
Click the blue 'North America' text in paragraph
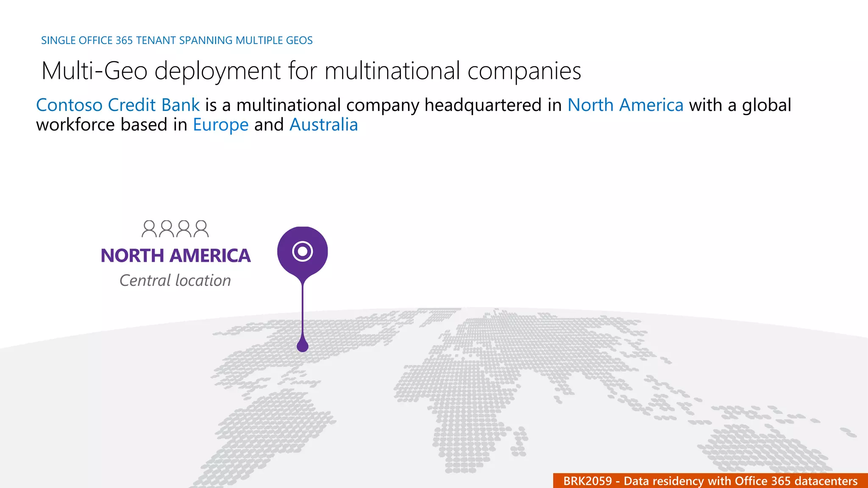[x=625, y=105]
